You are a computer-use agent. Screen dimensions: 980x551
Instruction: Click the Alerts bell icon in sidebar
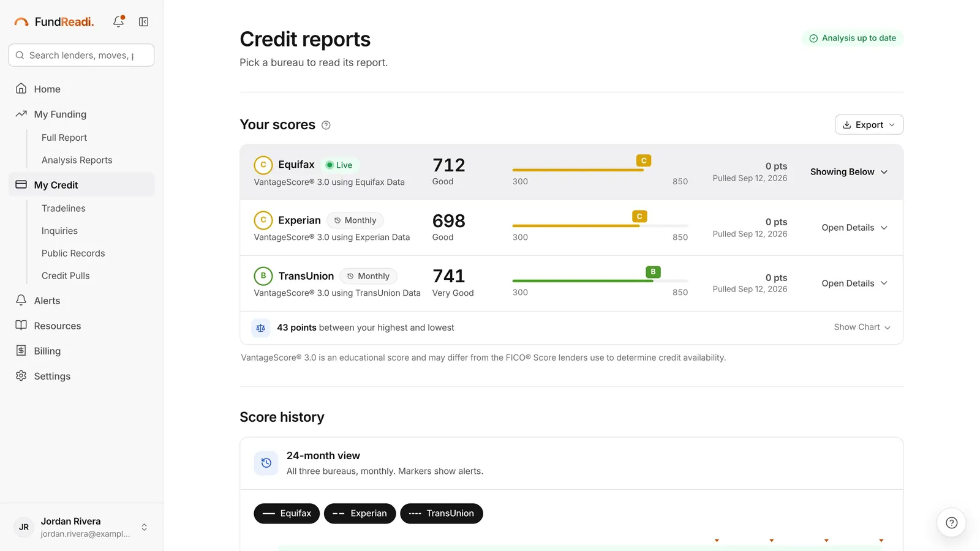[x=21, y=300]
